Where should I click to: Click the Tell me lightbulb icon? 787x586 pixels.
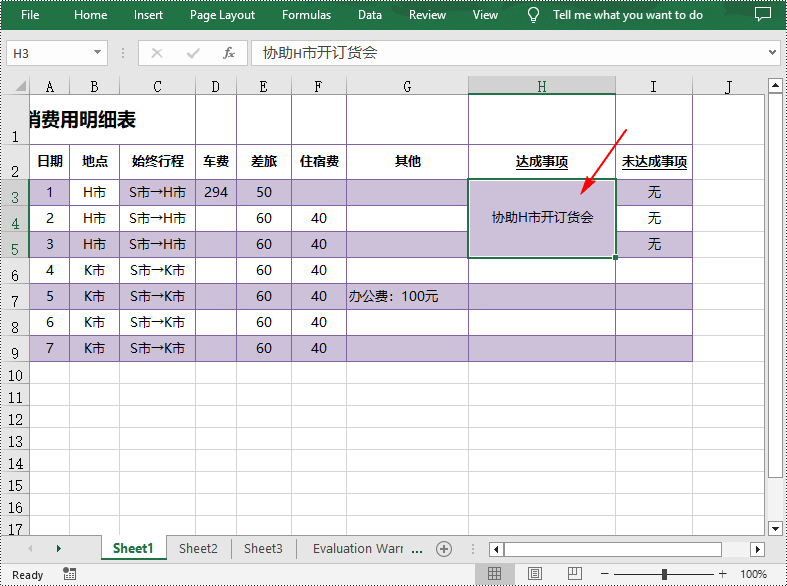(533, 16)
